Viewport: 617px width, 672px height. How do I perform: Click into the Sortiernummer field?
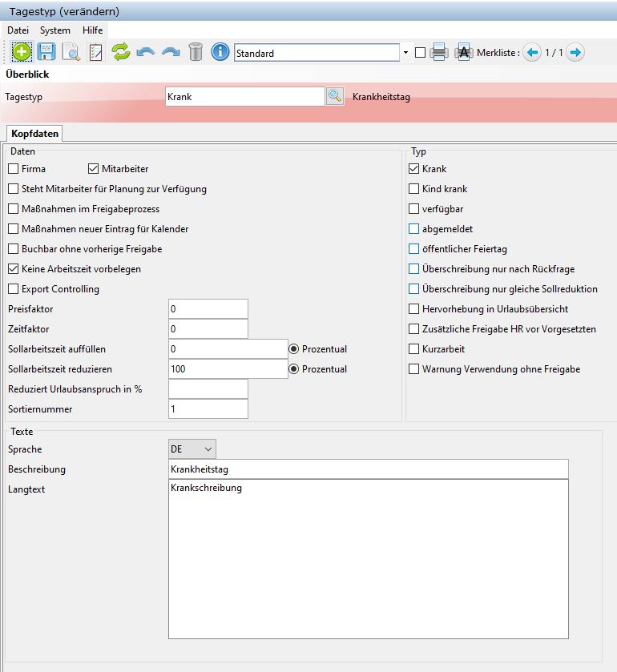(x=208, y=409)
